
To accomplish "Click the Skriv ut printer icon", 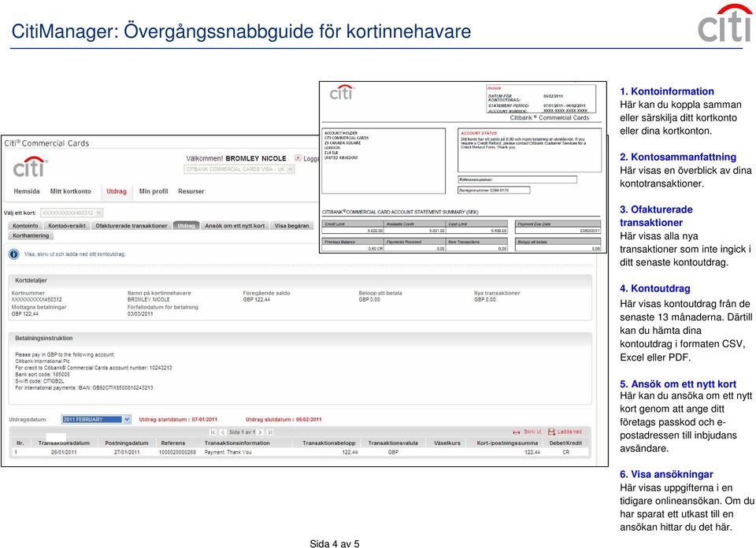I will [x=517, y=431].
